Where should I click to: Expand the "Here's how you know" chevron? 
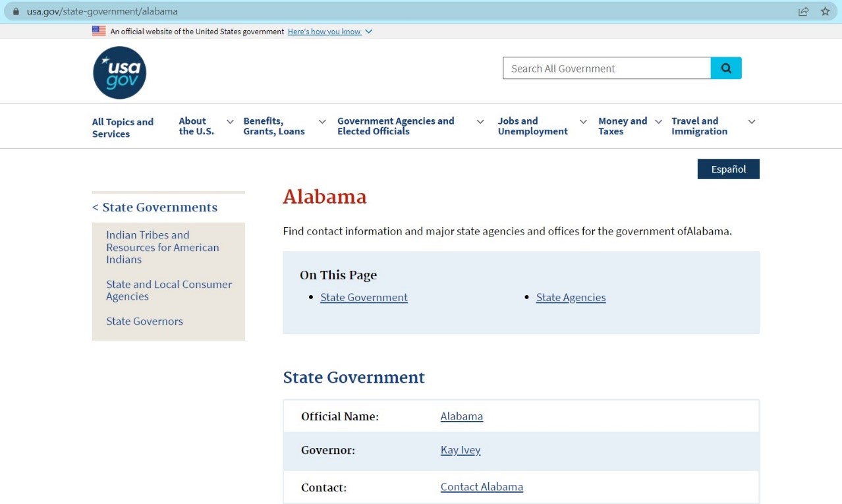click(368, 32)
